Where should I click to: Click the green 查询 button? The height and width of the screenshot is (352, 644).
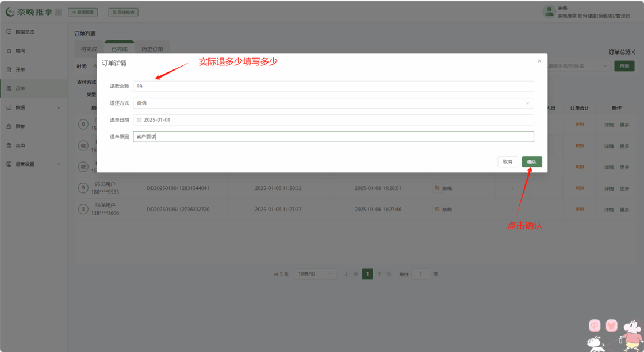click(x=624, y=66)
